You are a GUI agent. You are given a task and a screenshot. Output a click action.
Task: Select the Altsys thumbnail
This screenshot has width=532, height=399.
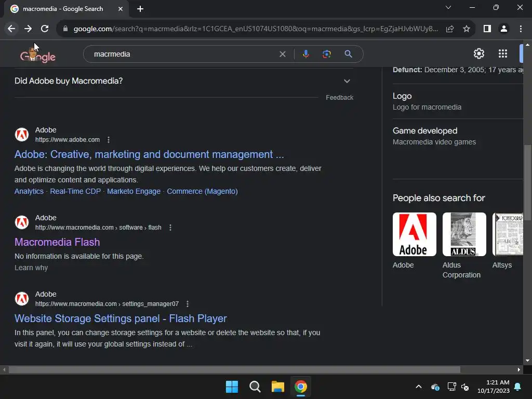(508, 234)
